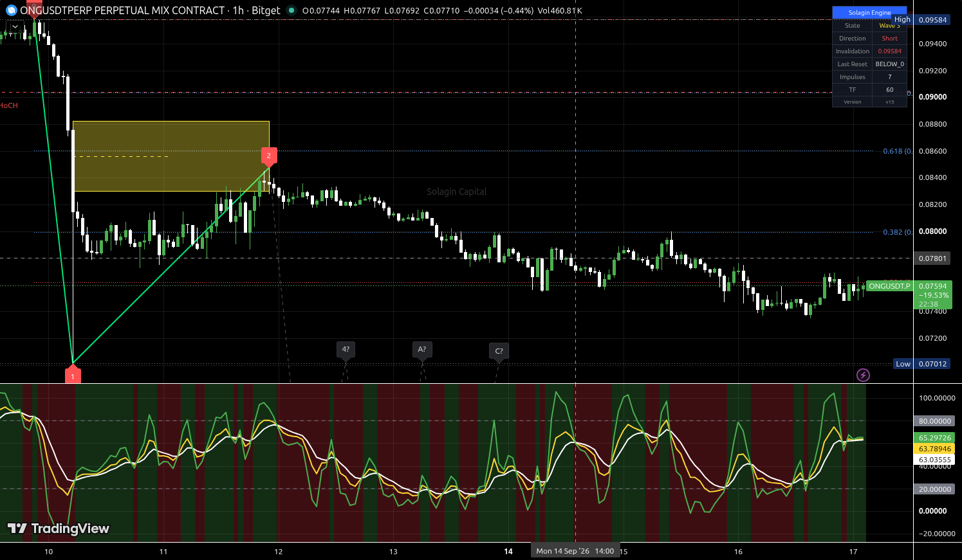The height and width of the screenshot is (560, 962).
Task: Click the BELOW_0 Last Reset value
Action: pyautogui.click(x=889, y=64)
